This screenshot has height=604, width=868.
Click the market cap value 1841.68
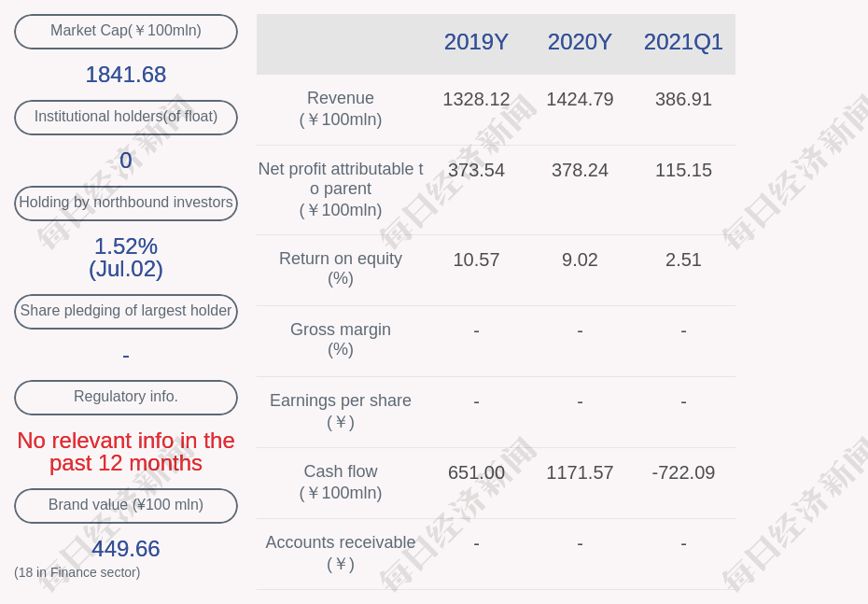[x=125, y=75]
